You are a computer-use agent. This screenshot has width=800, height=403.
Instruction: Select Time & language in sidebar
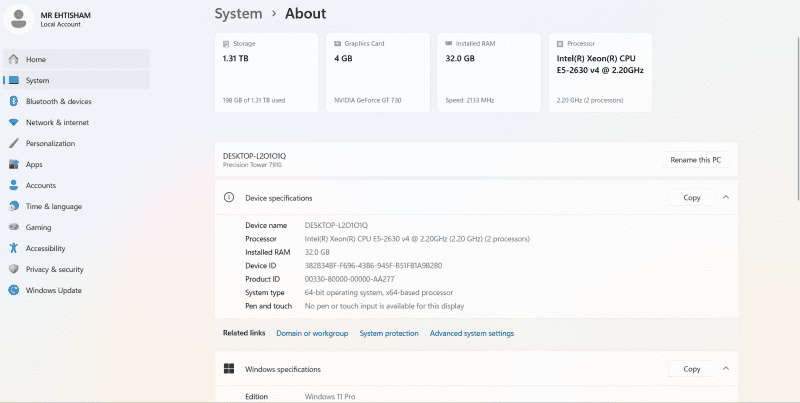click(x=54, y=206)
